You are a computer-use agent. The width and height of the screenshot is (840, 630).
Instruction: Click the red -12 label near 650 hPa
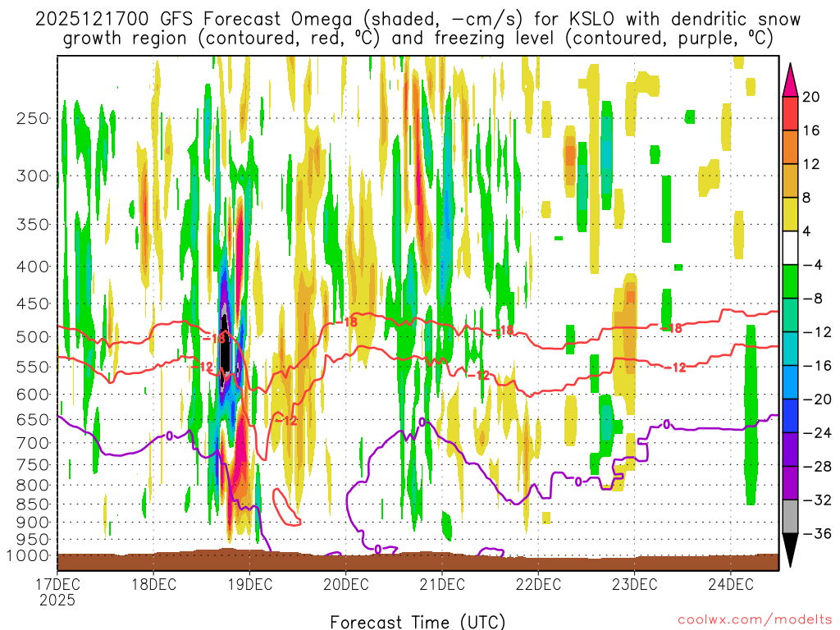(x=286, y=421)
